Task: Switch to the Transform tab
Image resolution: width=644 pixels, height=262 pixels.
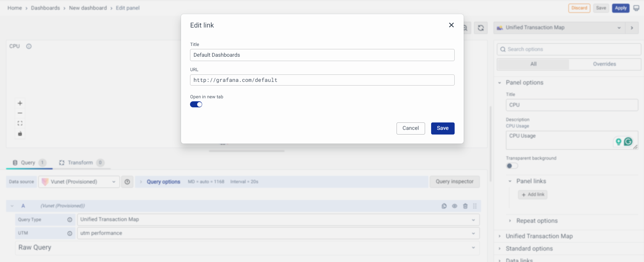Action: click(81, 163)
